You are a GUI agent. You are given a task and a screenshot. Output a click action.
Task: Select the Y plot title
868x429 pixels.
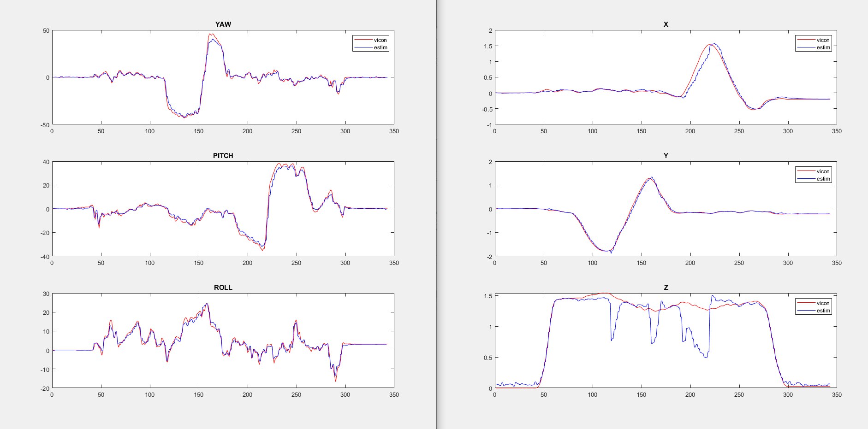(x=666, y=156)
